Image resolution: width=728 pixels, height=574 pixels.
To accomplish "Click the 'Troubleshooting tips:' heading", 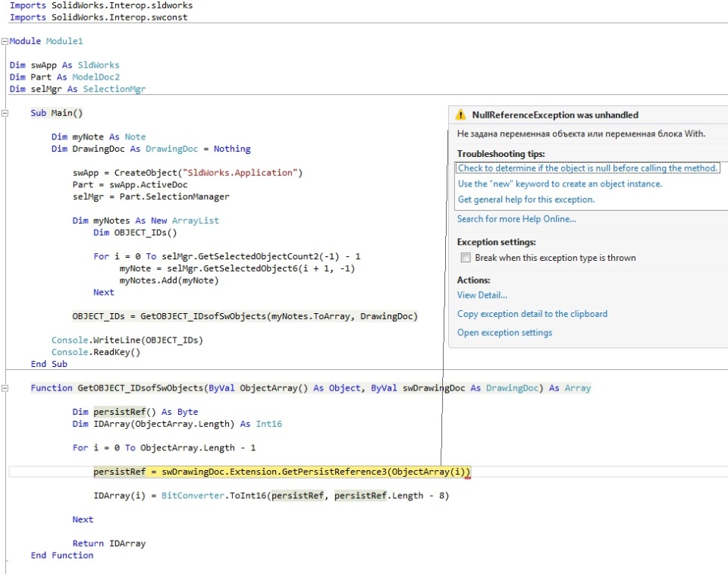I will (x=501, y=154).
